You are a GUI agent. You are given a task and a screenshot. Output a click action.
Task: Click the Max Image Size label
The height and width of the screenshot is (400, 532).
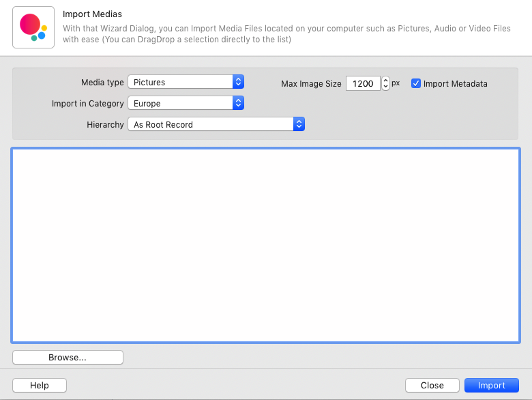click(311, 83)
